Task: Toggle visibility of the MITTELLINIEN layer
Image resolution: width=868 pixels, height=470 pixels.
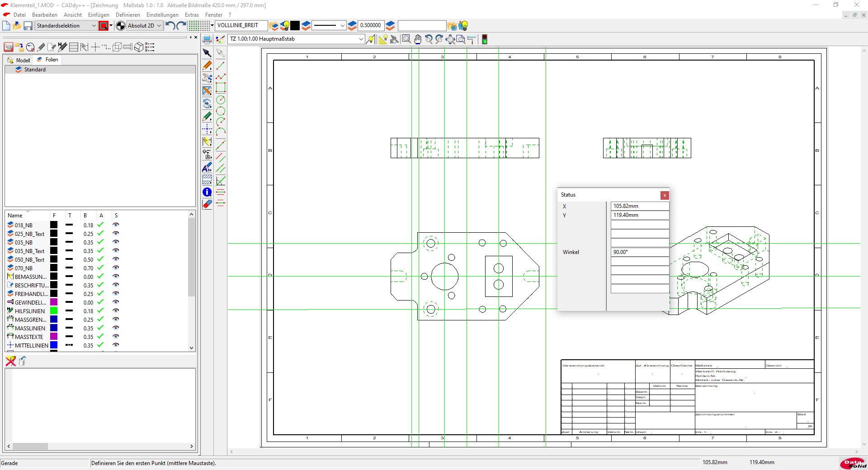Action: (x=116, y=345)
